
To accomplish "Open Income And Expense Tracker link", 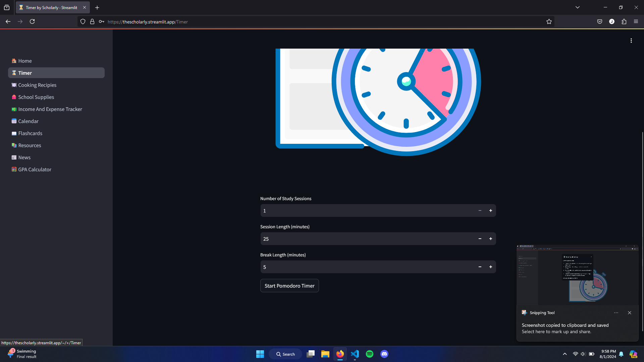I will click(x=50, y=109).
